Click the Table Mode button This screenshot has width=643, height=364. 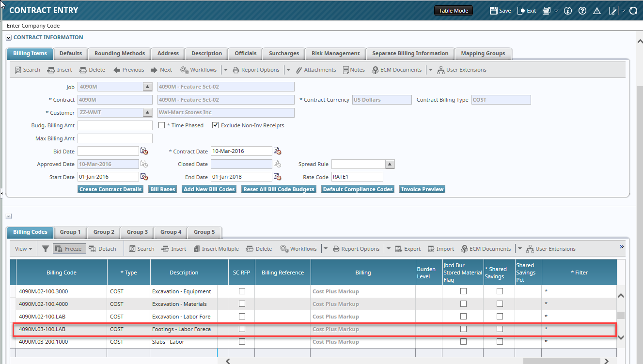(454, 11)
